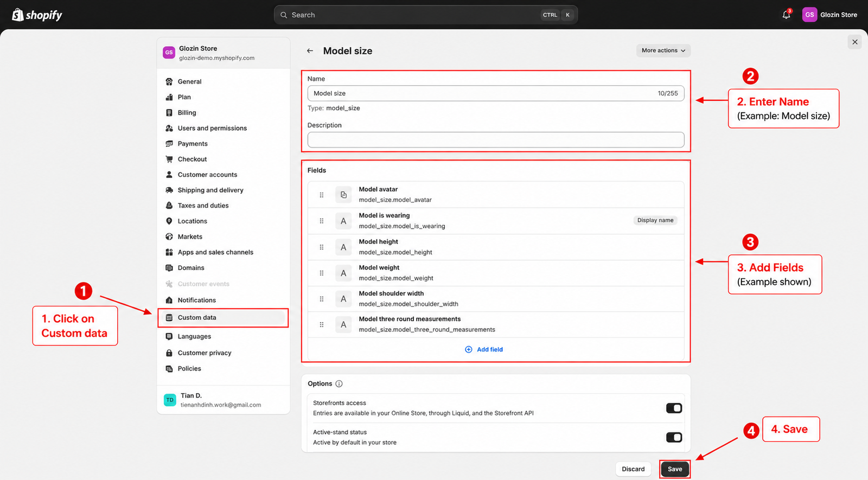
Task: Click the Discard button
Action: point(633,469)
